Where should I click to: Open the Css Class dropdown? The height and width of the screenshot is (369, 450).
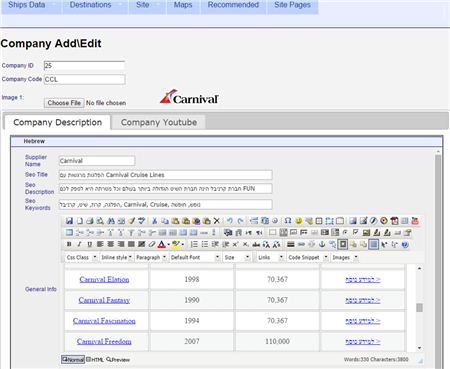[x=82, y=257]
